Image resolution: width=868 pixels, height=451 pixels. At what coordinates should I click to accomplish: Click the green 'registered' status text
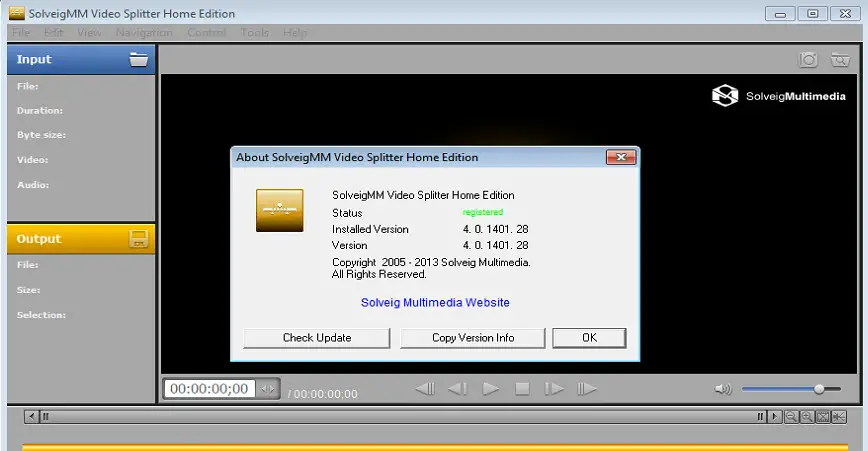click(483, 212)
